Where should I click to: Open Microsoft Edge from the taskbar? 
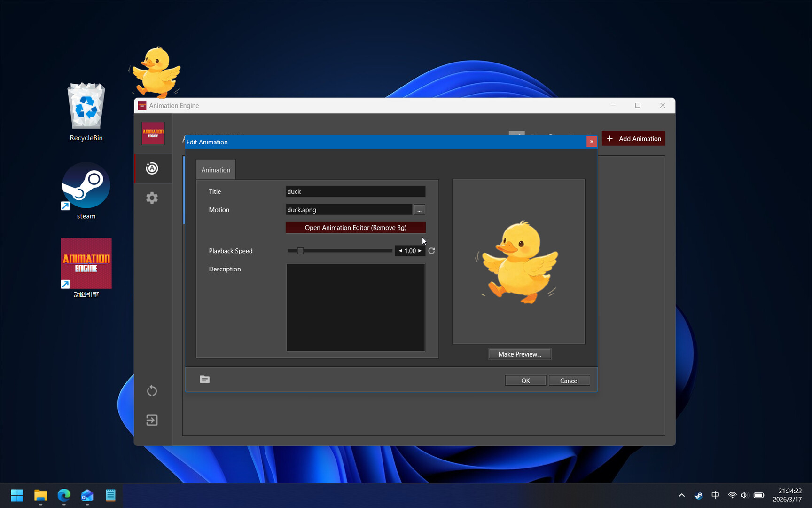(x=64, y=495)
